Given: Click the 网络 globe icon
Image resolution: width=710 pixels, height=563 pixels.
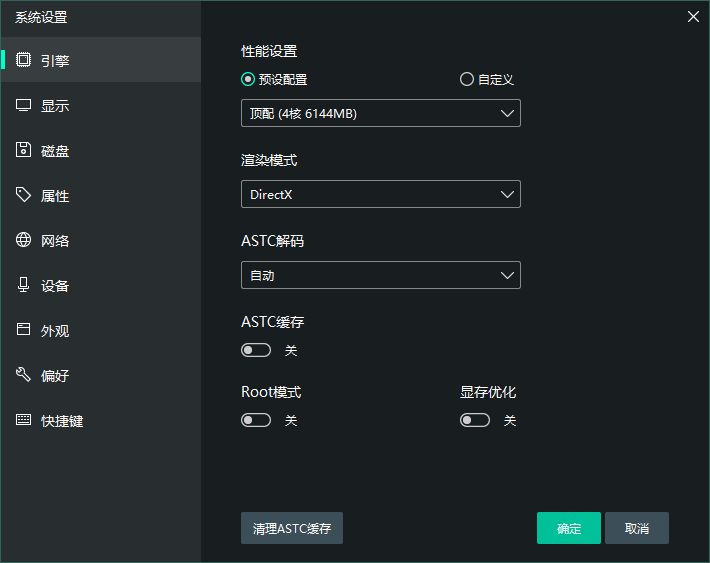Looking at the screenshot, I should [23, 240].
